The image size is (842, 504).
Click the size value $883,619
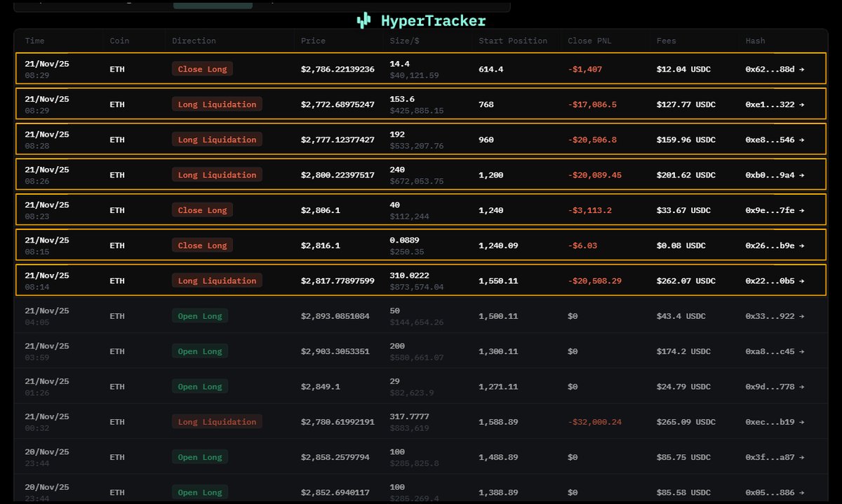(x=409, y=428)
